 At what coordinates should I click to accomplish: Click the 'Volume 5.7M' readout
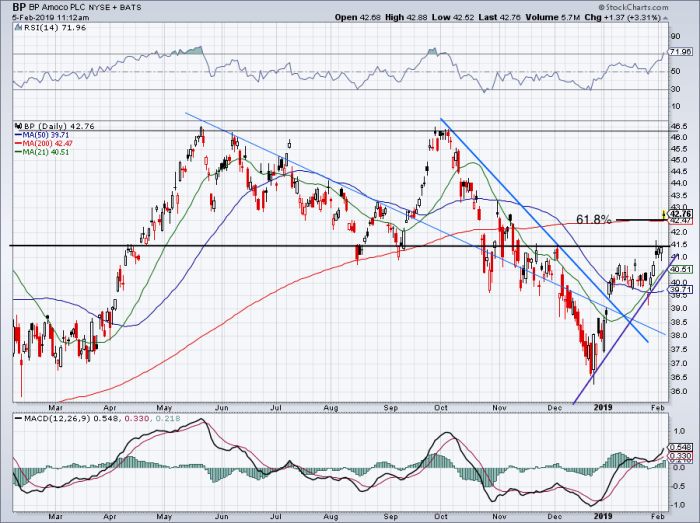click(x=553, y=17)
